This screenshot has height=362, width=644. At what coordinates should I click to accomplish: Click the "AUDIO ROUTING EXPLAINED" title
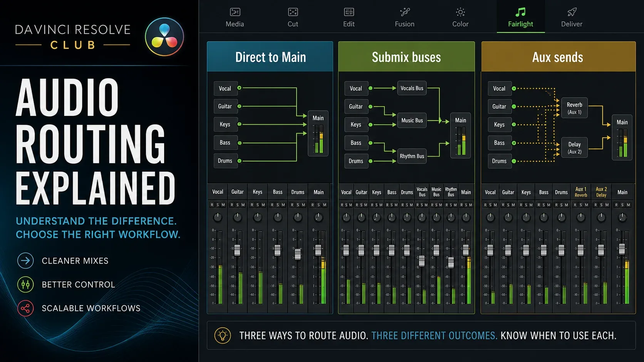click(x=95, y=142)
